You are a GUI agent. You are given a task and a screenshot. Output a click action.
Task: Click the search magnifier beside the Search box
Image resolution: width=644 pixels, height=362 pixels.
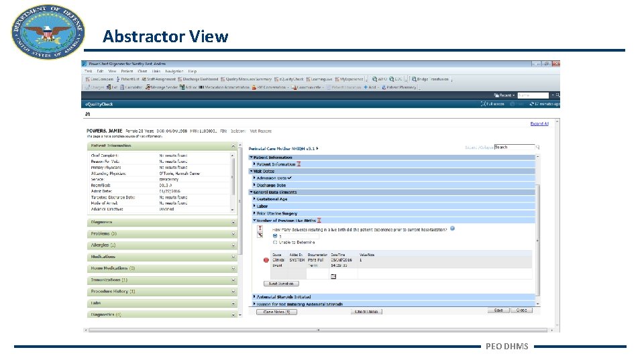click(537, 147)
